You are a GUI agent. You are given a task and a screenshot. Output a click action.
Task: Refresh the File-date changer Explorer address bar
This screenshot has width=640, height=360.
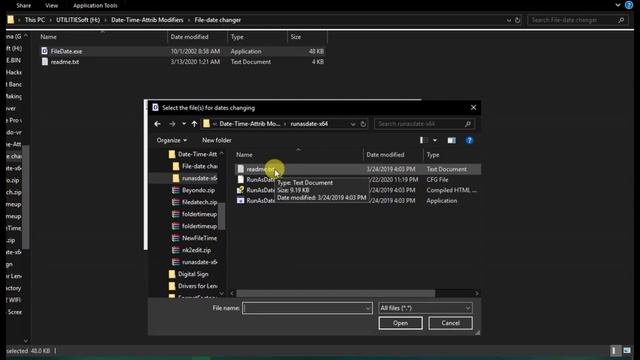518,20
